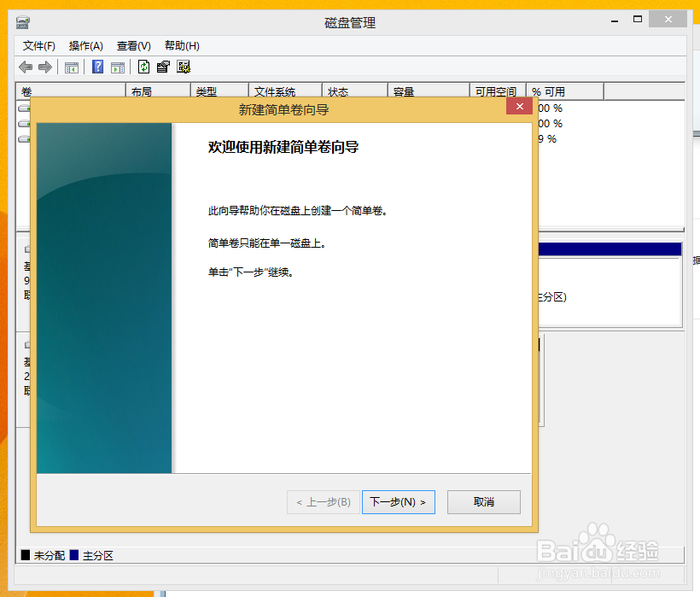700x597 pixels.
Task: Close the 新建简单卷向导 dialog
Action: click(x=519, y=106)
